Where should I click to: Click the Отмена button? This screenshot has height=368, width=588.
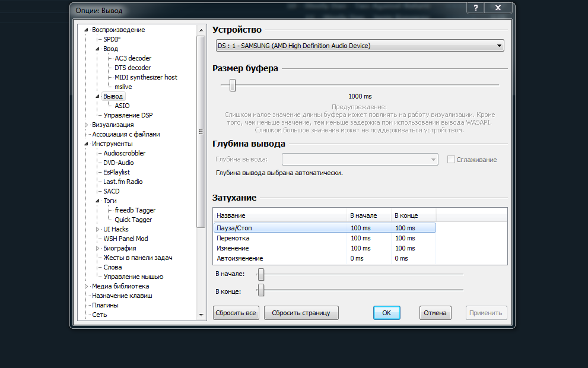(436, 313)
